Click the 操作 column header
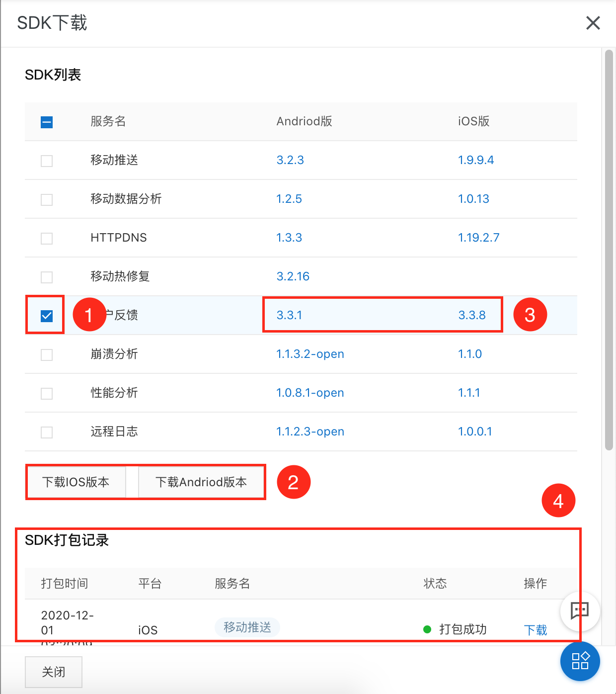Screen dimensions: 616x694 tap(536, 584)
